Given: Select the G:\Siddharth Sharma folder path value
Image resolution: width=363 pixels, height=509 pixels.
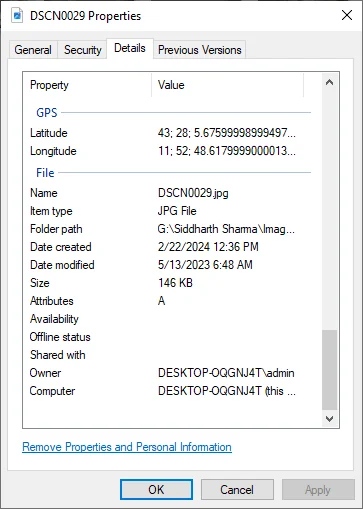Looking at the screenshot, I should click(226, 229).
